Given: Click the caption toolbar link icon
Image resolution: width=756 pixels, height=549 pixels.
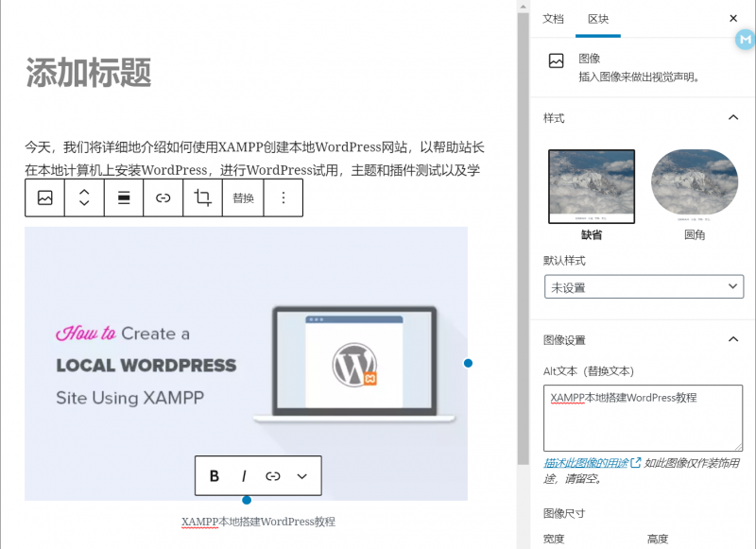Looking at the screenshot, I should click(273, 476).
